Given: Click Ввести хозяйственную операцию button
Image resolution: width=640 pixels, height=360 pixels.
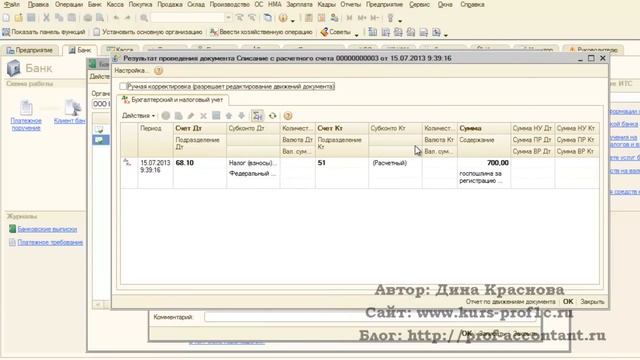Looking at the screenshot, I should [x=261, y=32].
